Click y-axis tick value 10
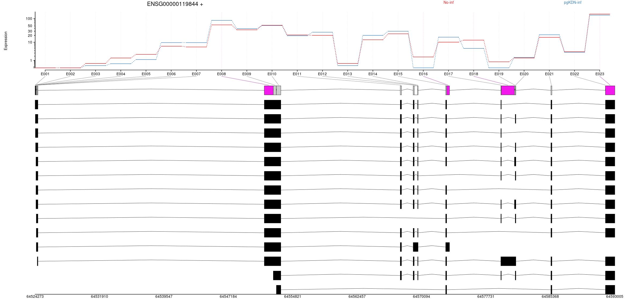 pos(30,42)
